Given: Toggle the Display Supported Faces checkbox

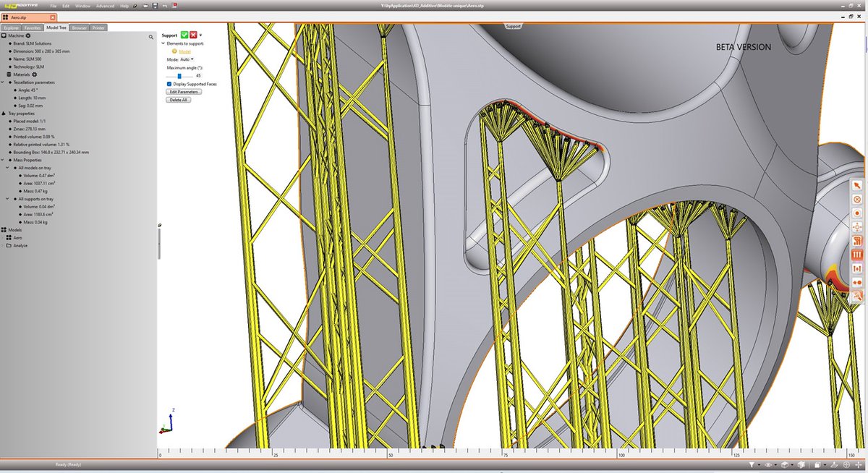Looking at the screenshot, I should click(169, 83).
